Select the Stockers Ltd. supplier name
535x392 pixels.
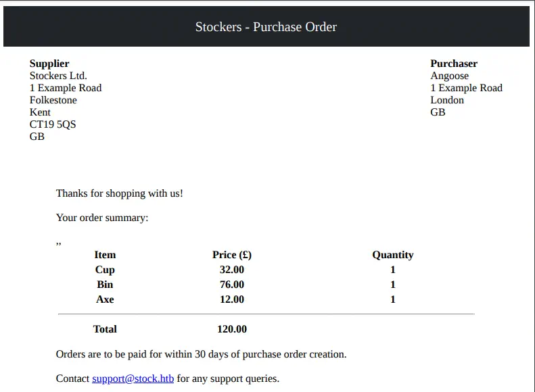pyautogui.click(x=58, y=76)
